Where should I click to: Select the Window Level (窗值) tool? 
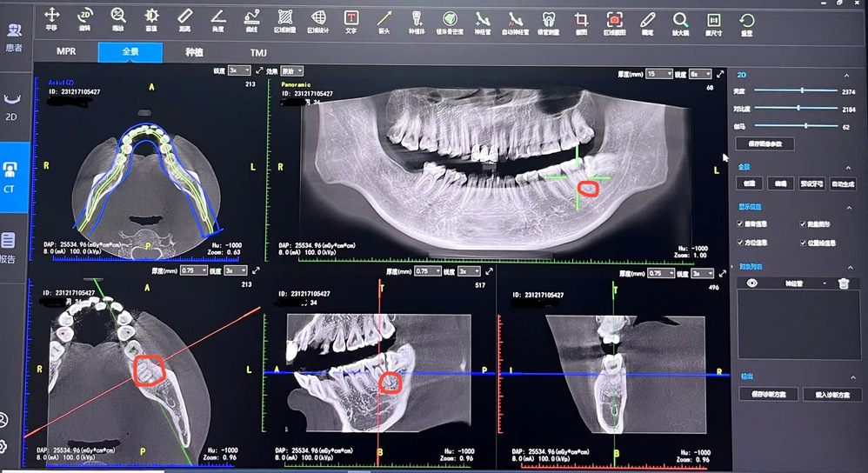[151, 19]
